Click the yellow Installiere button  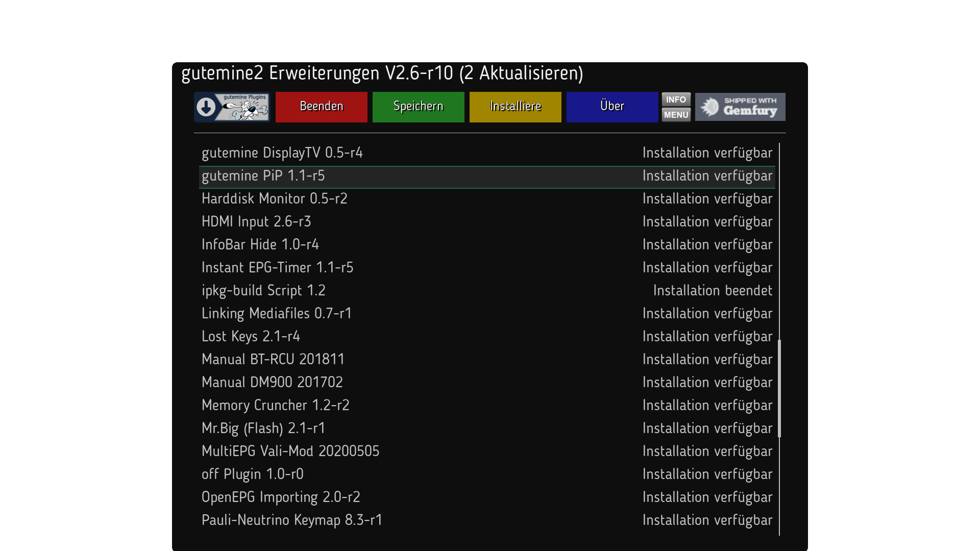point(516,107)
